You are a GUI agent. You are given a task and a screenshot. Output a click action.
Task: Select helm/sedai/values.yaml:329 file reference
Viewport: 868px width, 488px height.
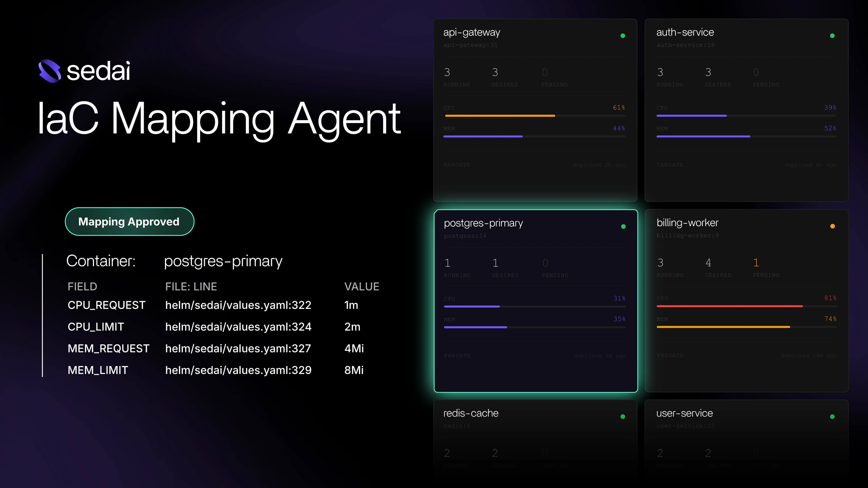pos(238,370)
